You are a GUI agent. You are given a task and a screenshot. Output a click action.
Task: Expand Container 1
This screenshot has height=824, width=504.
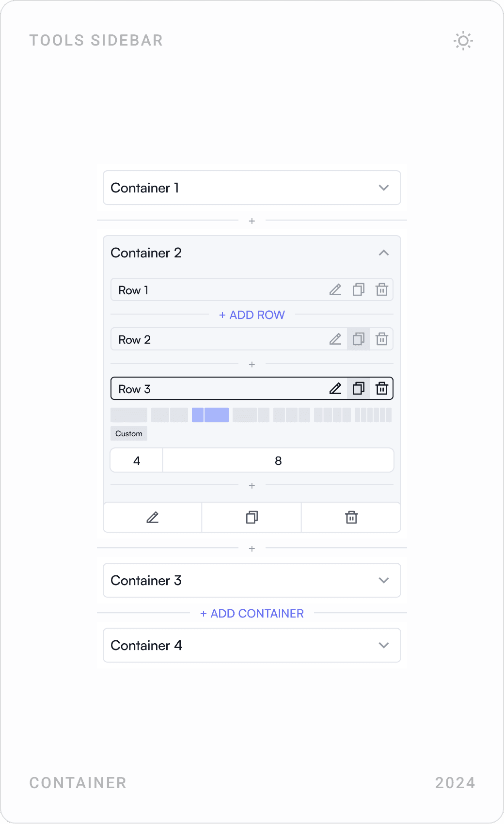point(384,188)
